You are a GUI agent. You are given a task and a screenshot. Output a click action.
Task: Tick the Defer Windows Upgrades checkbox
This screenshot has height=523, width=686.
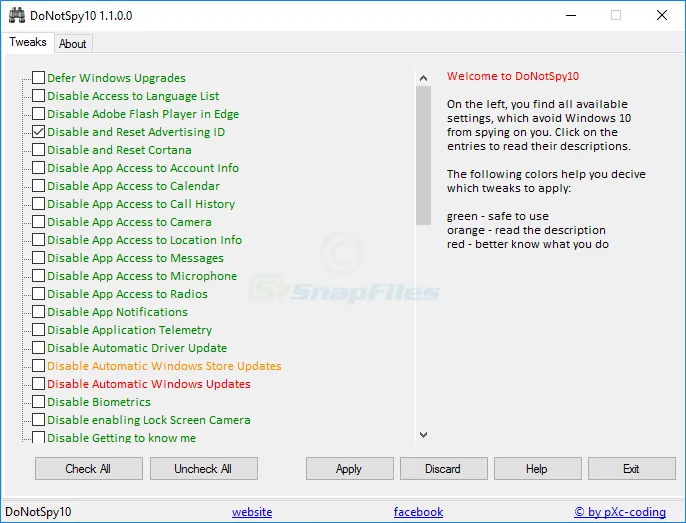(38, 77)
